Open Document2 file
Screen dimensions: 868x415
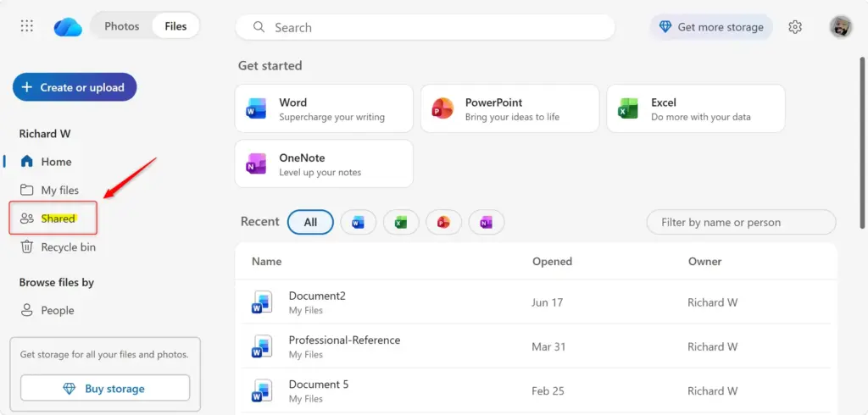(x=317, y=296)
